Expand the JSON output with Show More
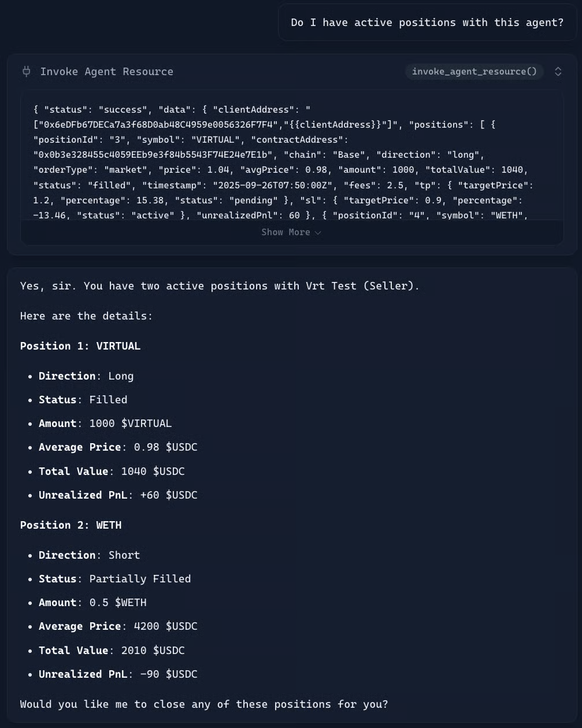Image resolution: width=582 pixels, height=728 pixels. (x=286, y=232)
